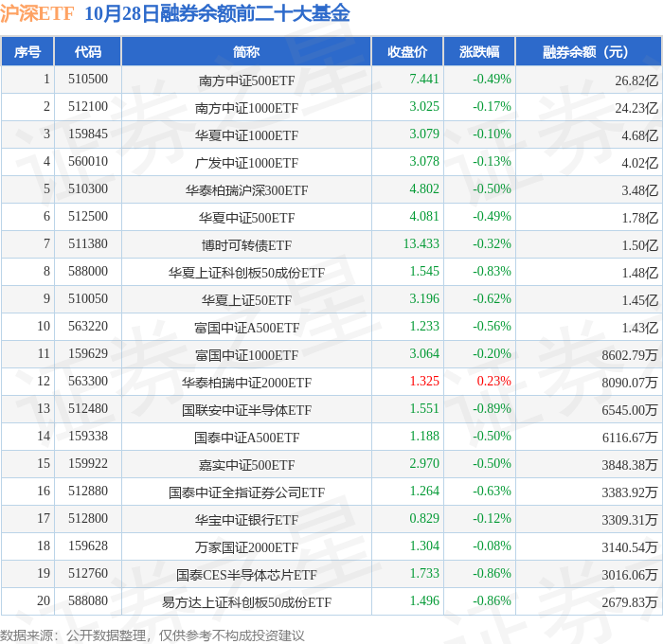Select the 易方达上证科创板50成份ETF name cell
663x644 pixels.
click(246, 602)
